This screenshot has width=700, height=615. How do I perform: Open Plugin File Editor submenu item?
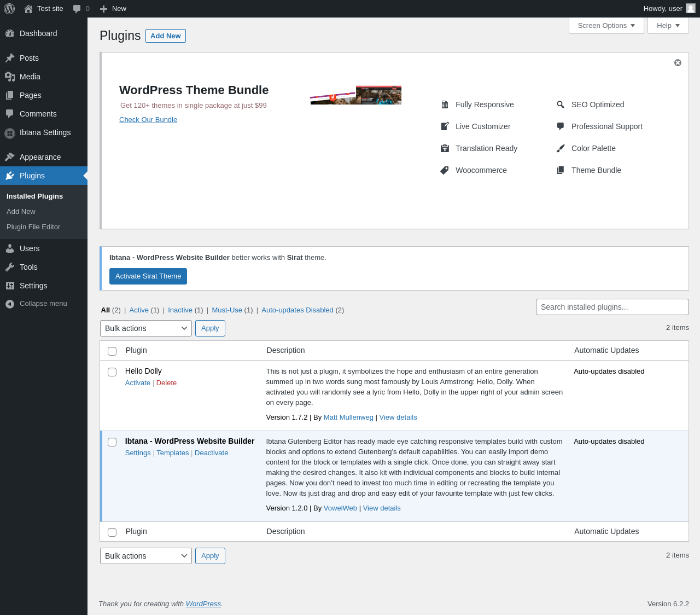click(33, 227)
